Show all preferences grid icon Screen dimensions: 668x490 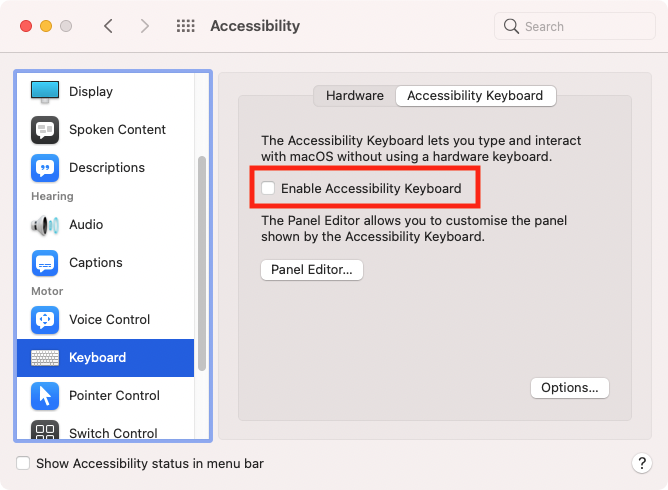[186, 26]
